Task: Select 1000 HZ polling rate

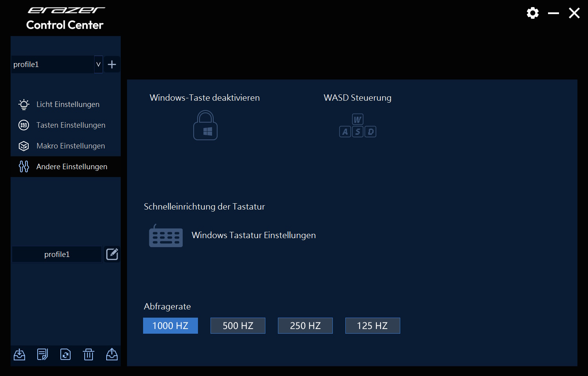Action: pyautogui.click(x=171, y=326)
